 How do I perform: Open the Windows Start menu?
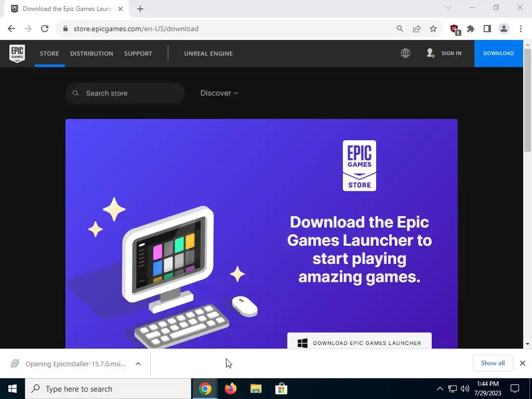click(12, 389)
